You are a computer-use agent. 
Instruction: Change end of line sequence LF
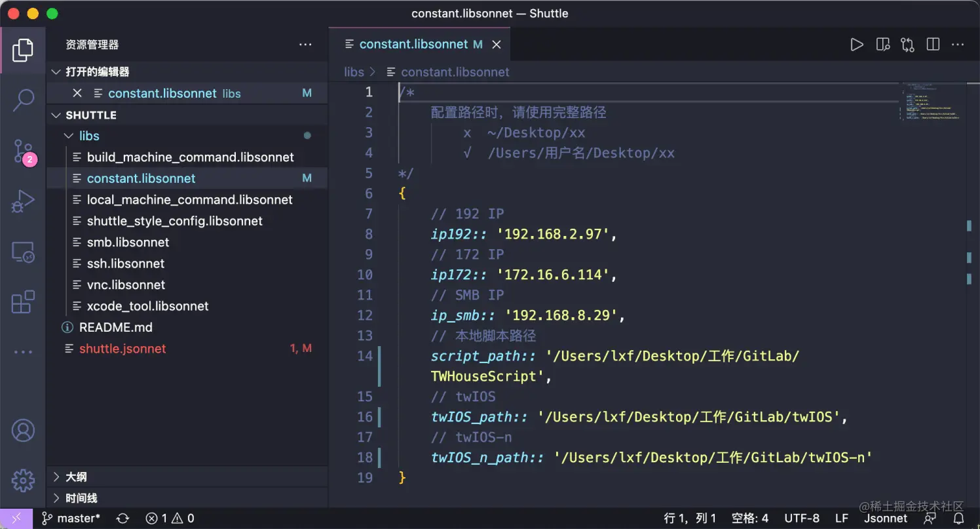842,519
